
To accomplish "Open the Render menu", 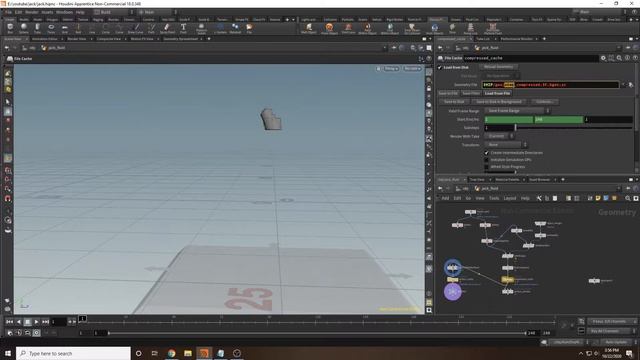I will 31,12.
